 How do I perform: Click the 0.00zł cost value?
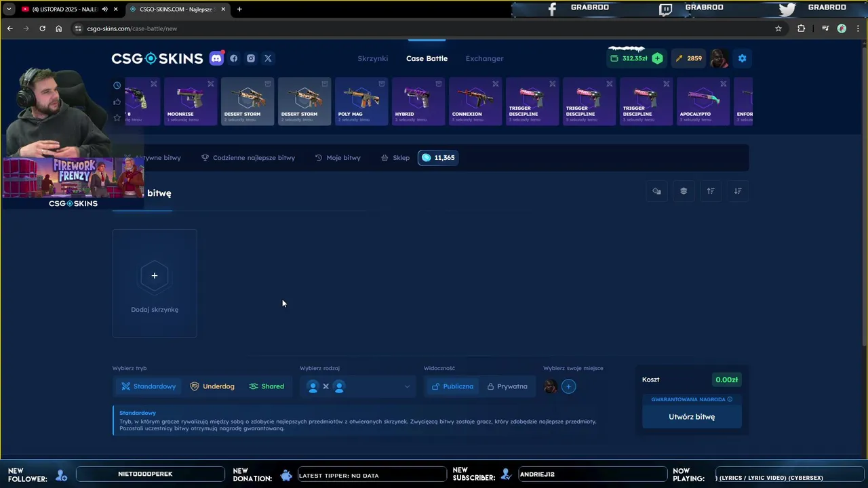(726, 380)
